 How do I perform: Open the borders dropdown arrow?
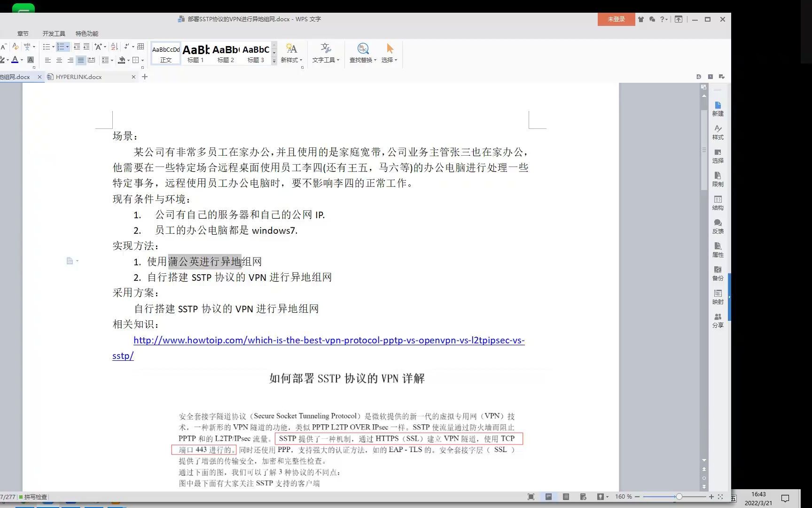pyautogui.click(x=142, y=60)
